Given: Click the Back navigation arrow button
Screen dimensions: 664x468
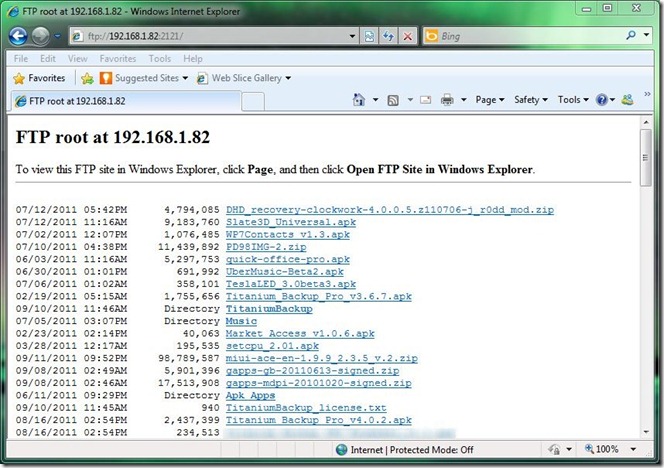Looking at the screenshot, I should tap(18, 36).
